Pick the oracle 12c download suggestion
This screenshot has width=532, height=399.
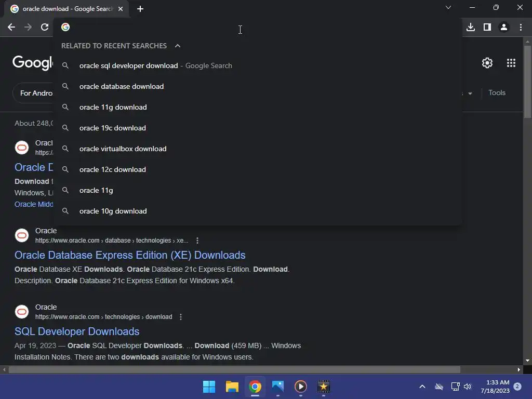pyautogui.click(x=258, y=170)
